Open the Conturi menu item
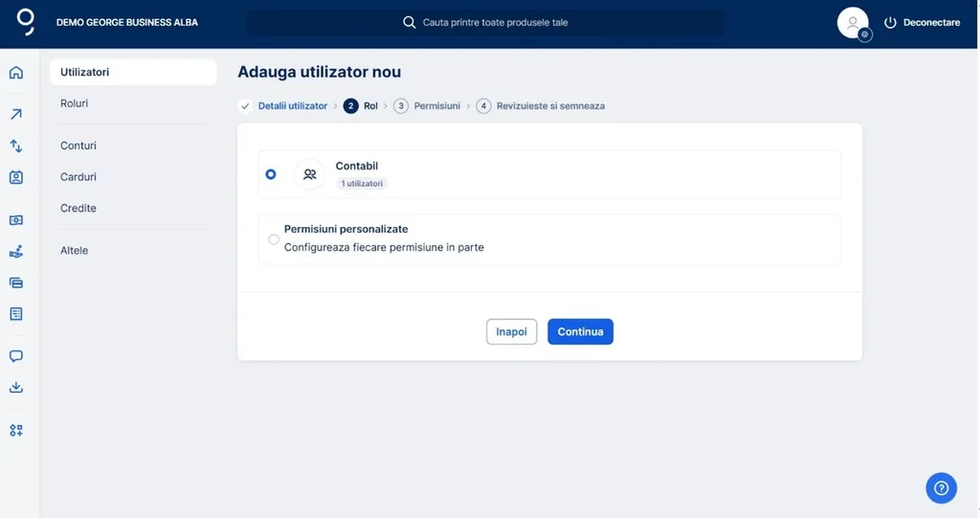980x518 pixels. pos(78,146)
